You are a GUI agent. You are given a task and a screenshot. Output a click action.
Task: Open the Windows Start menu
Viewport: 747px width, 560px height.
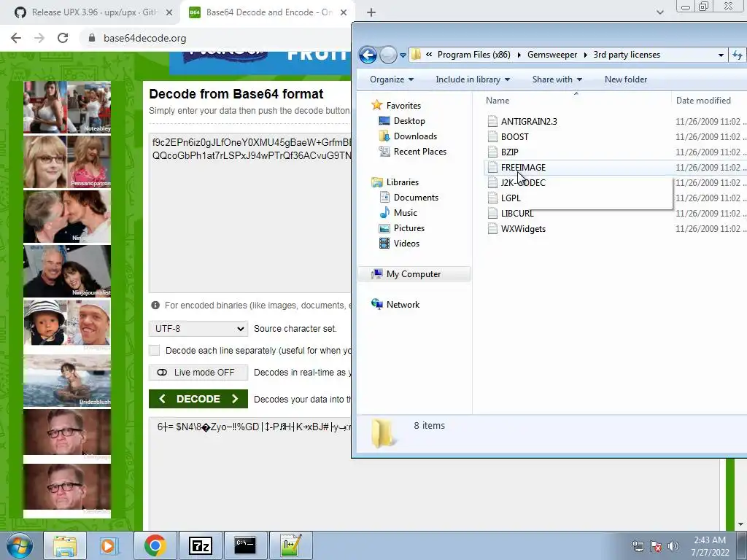point(20,545)
